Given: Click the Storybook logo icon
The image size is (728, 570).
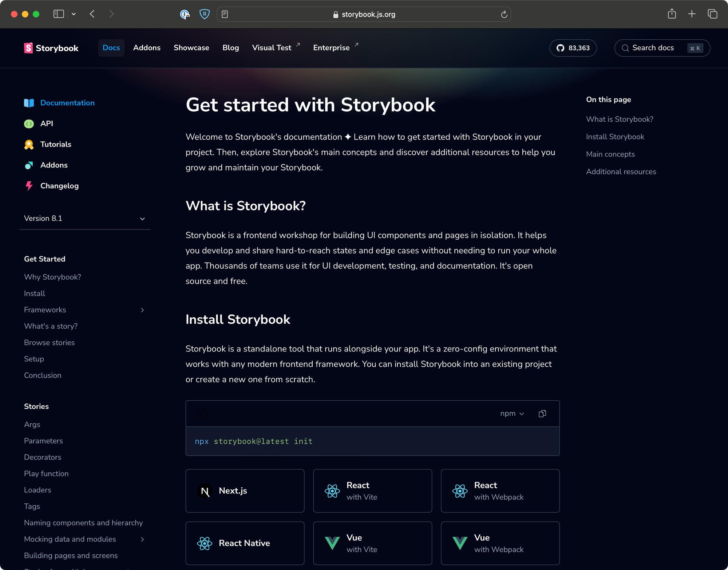Looking at the screenshot, I should [28, 48].
